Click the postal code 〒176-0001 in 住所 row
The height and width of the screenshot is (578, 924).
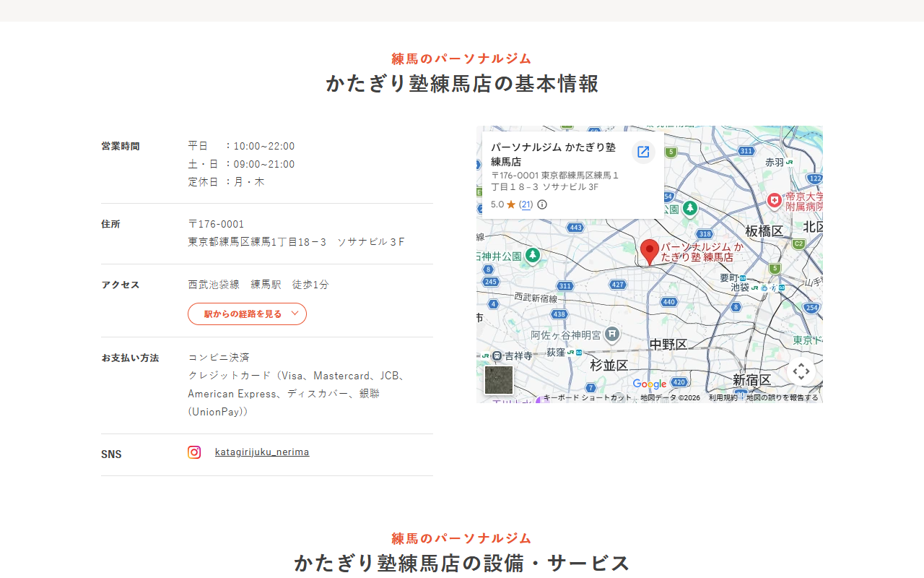point(217,224)
